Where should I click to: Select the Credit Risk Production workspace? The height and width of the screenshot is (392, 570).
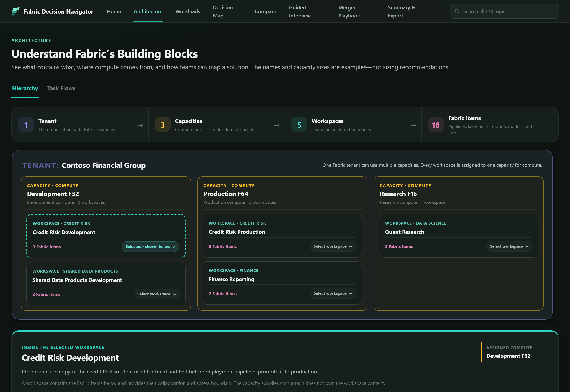pyautogui.click(x=333, y=246)
